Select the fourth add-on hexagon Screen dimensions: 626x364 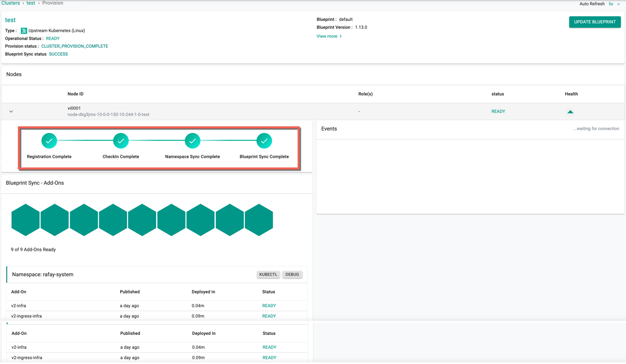tap(113, 220)
